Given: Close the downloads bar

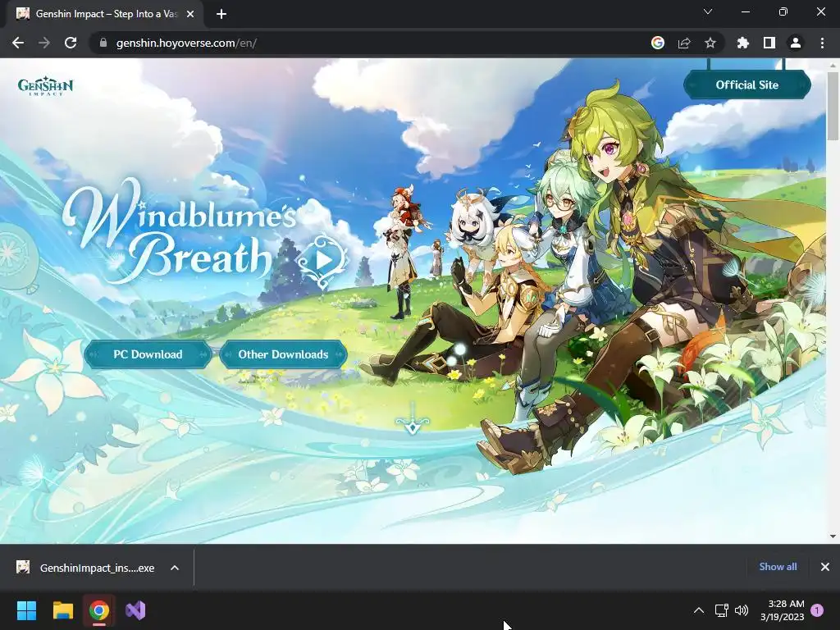Looking at the screenshot, I should [825, 567].
